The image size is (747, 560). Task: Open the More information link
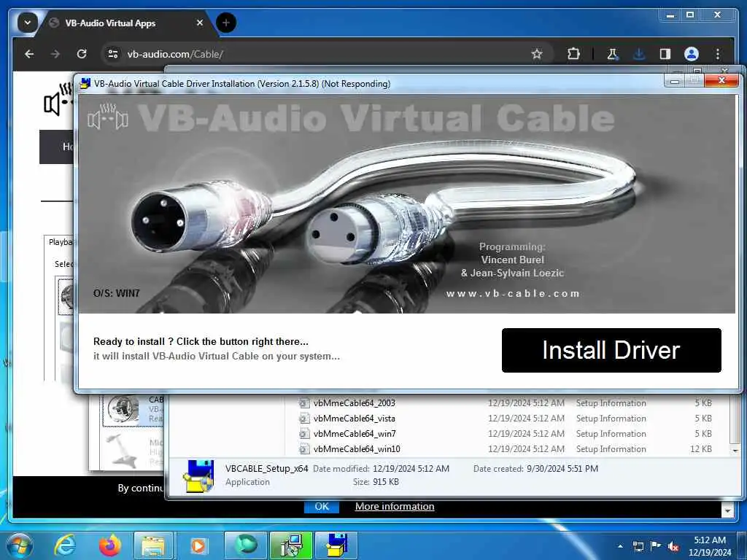[395, 507]
